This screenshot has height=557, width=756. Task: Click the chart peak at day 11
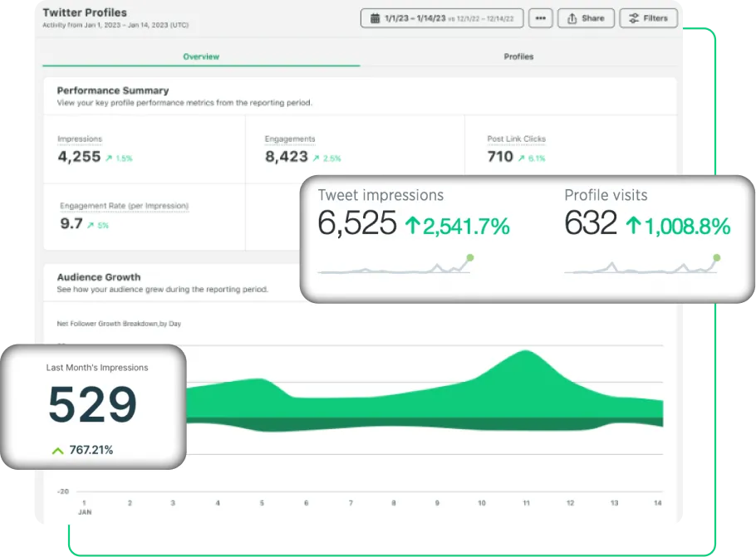[x=526, y=352]
